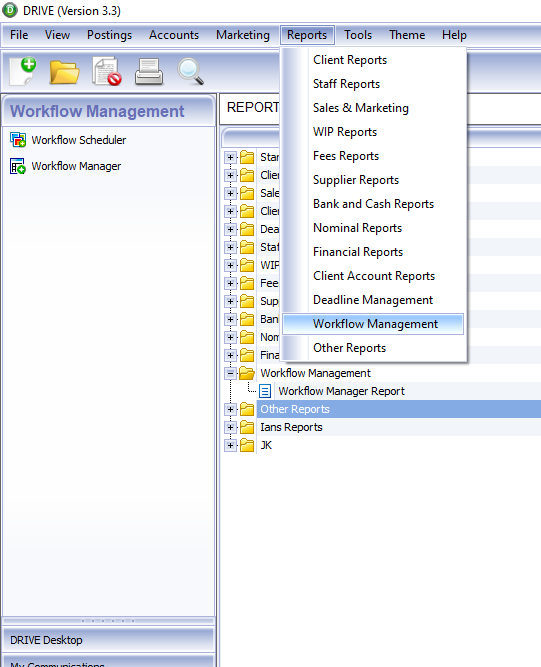Open the Postings menu
Screen dimensions: 541x667
(109, 35)
